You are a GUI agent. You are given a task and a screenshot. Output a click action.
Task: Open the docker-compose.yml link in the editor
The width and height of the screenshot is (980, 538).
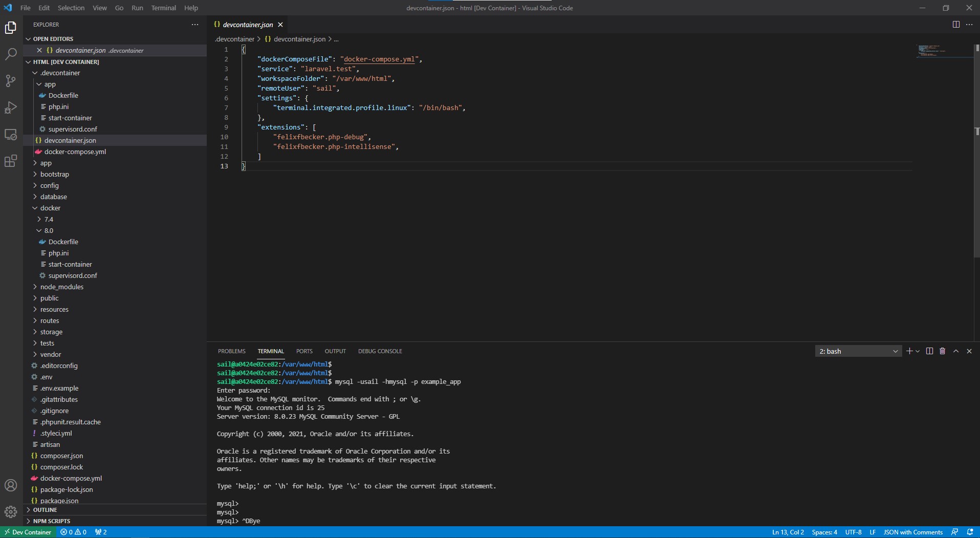coord(380,59)
